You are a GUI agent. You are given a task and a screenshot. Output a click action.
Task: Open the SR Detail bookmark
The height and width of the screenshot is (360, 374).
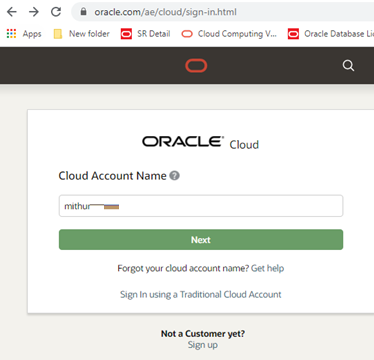point(145,34)
